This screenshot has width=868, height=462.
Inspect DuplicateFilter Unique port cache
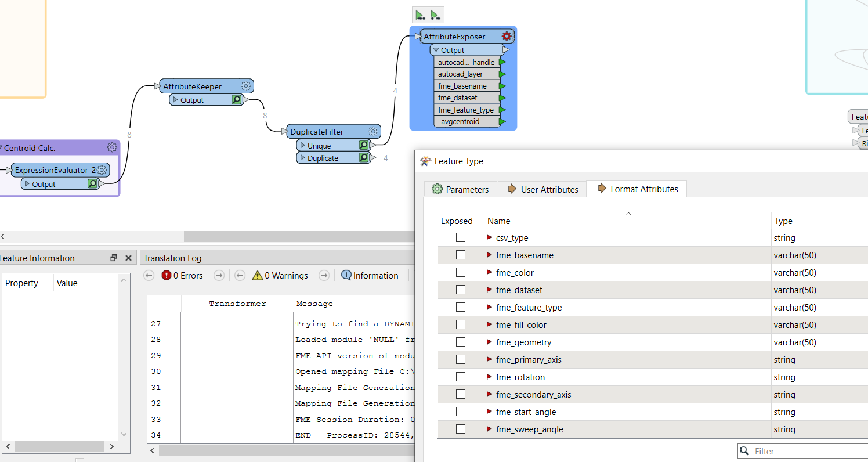pyautogui.click(x=364, y=145)
